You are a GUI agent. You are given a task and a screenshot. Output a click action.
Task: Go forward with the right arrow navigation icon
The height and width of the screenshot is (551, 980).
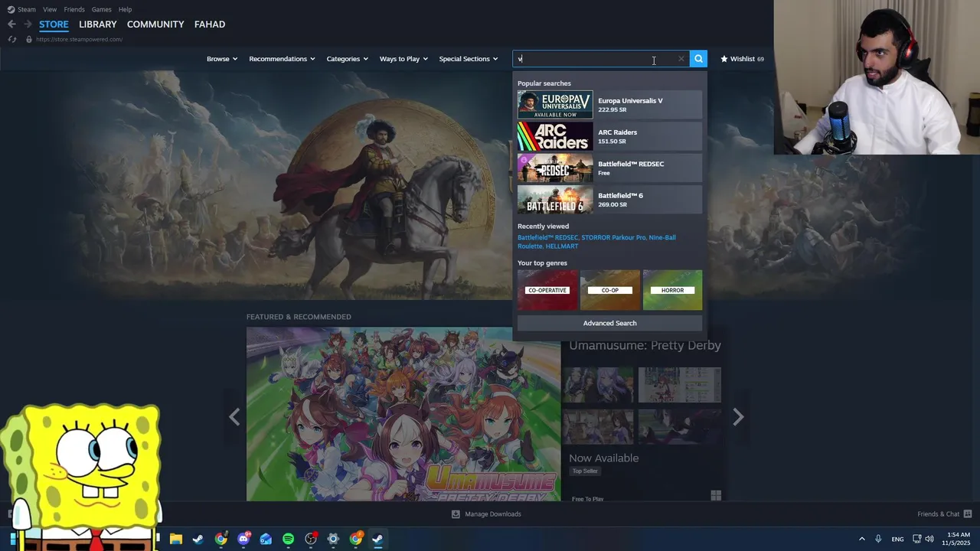coord(28,24)
